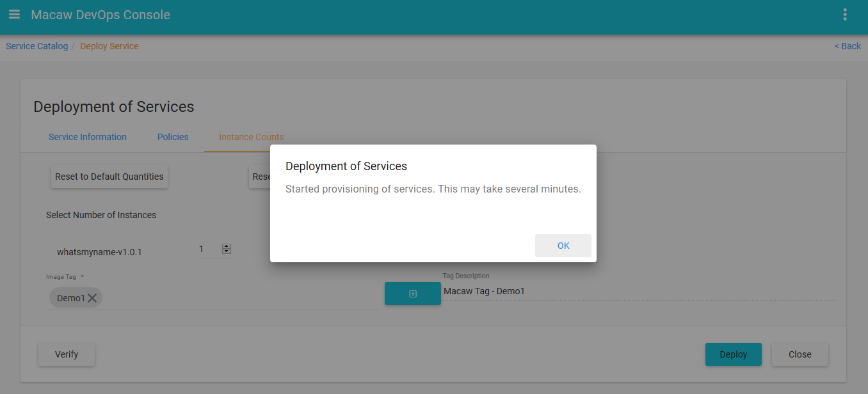Click the Verify button
Screen dimensions: 868x394
click(x=67, y=354)
